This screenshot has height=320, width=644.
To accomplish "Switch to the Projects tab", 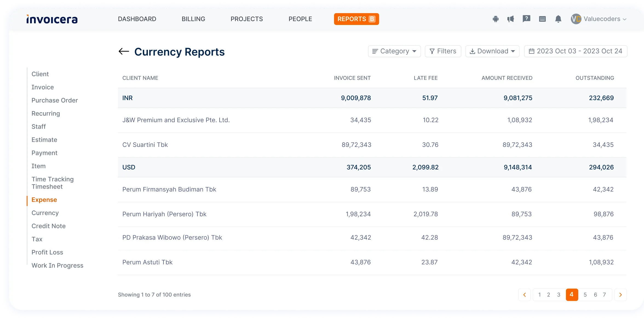I will tap(246, 19).
